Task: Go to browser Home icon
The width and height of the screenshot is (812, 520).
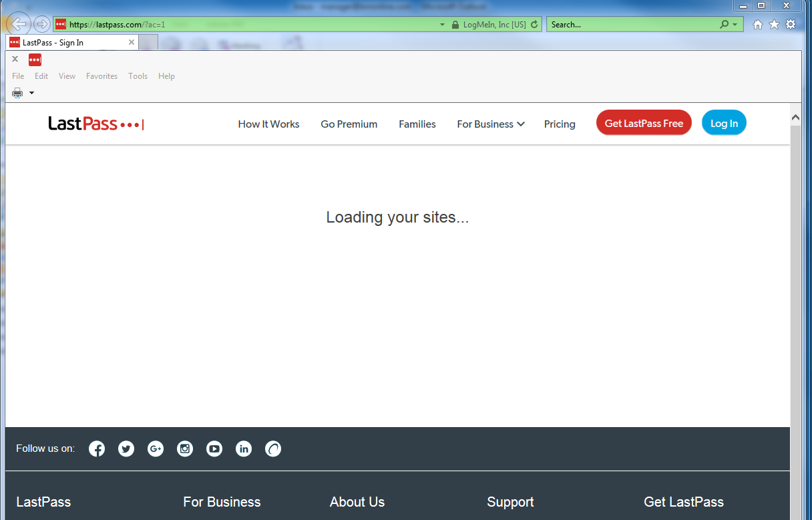Action: (x=758, y=25)
